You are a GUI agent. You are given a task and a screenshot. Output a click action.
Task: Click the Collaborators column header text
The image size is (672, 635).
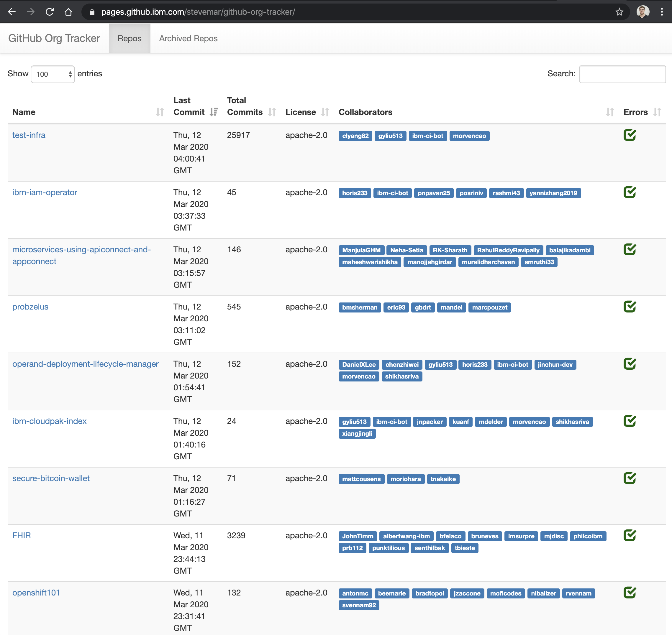point(365,112)
